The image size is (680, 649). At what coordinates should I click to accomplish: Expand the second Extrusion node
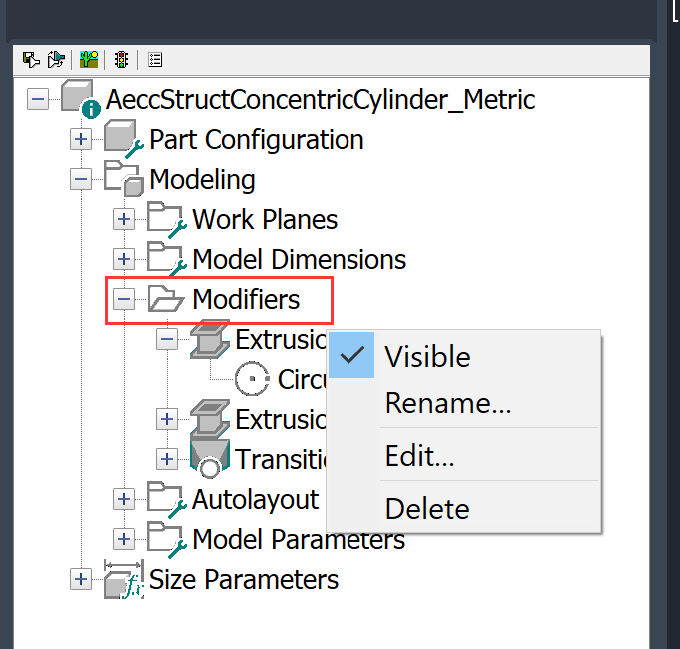pos(167,419)
